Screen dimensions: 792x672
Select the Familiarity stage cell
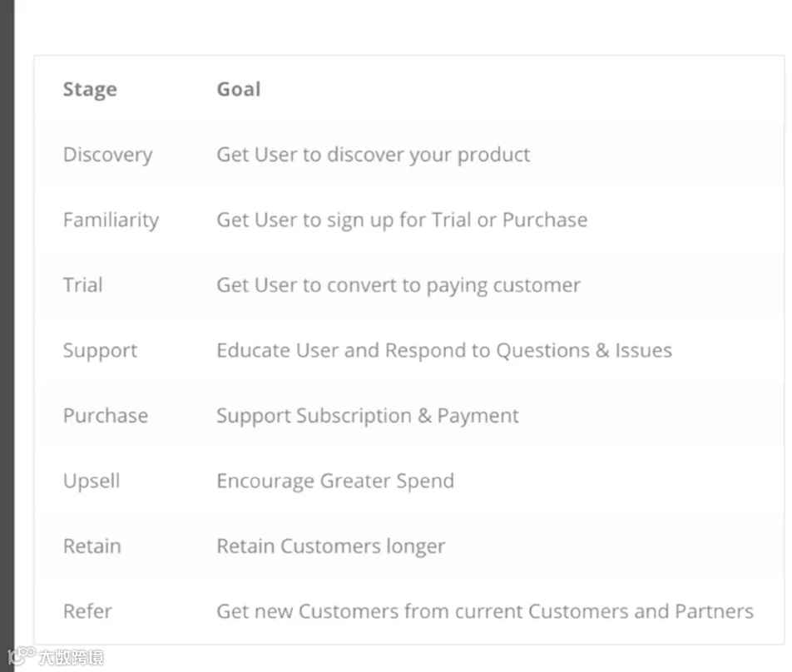[111, 220]
